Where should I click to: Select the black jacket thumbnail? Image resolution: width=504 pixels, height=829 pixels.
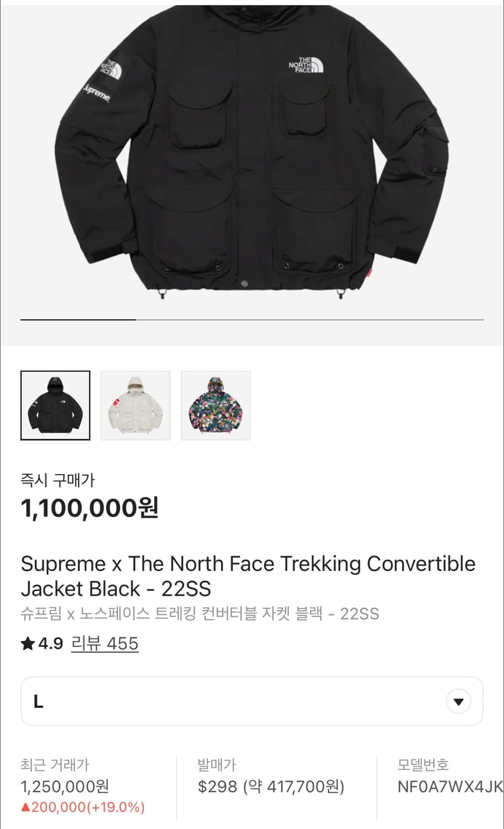55,405
